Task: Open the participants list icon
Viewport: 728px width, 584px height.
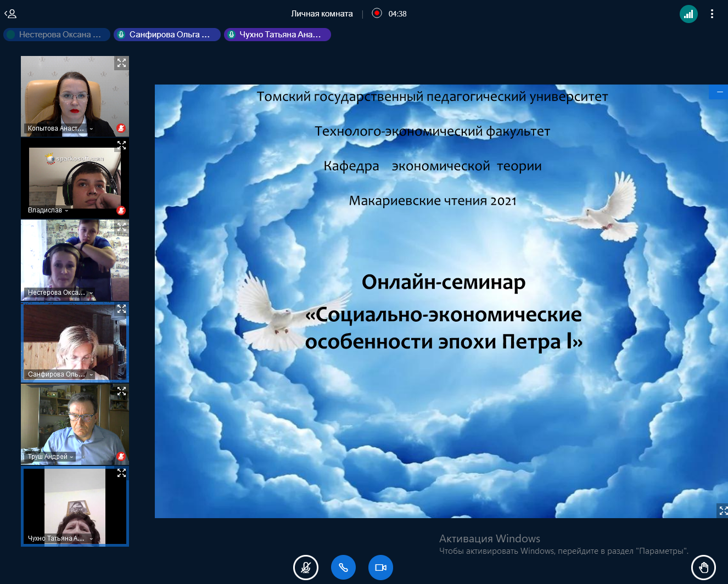Action: (x=10, y=14)
